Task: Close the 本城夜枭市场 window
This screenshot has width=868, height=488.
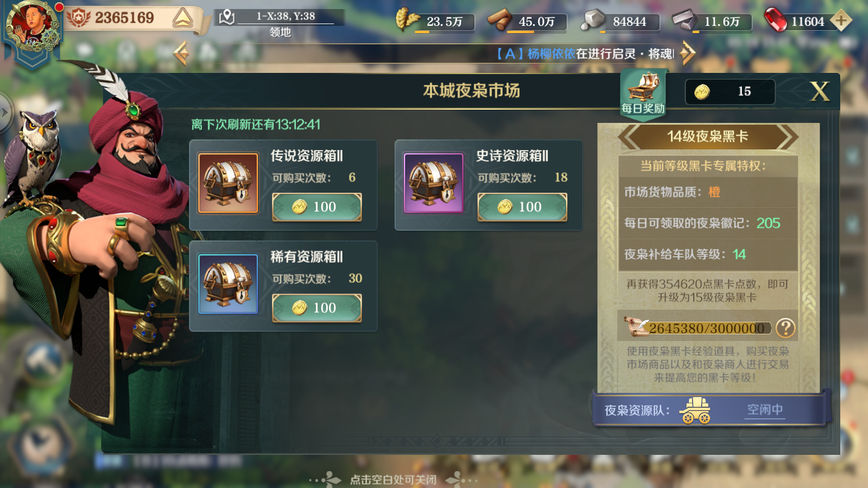Action: pos(819,92)
